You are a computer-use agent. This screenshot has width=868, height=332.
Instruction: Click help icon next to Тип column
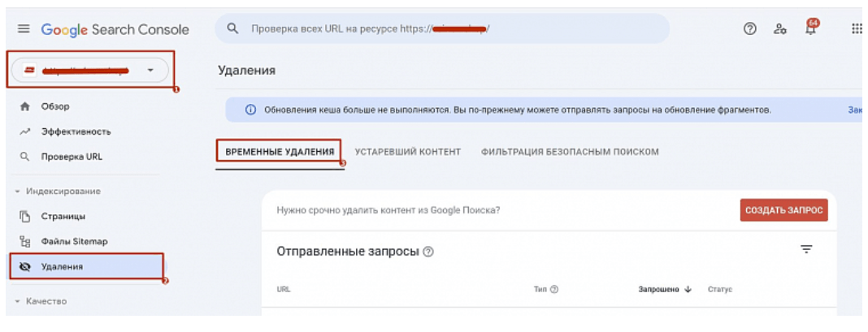pos(554,290)
